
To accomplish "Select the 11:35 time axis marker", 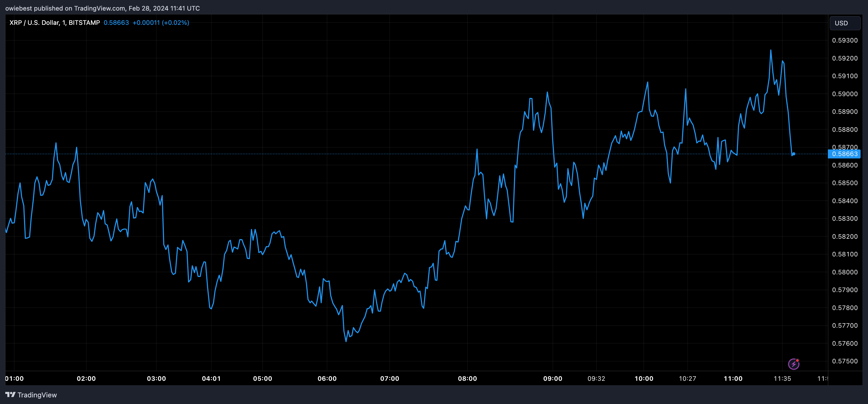I will click(x=782, y=378).
